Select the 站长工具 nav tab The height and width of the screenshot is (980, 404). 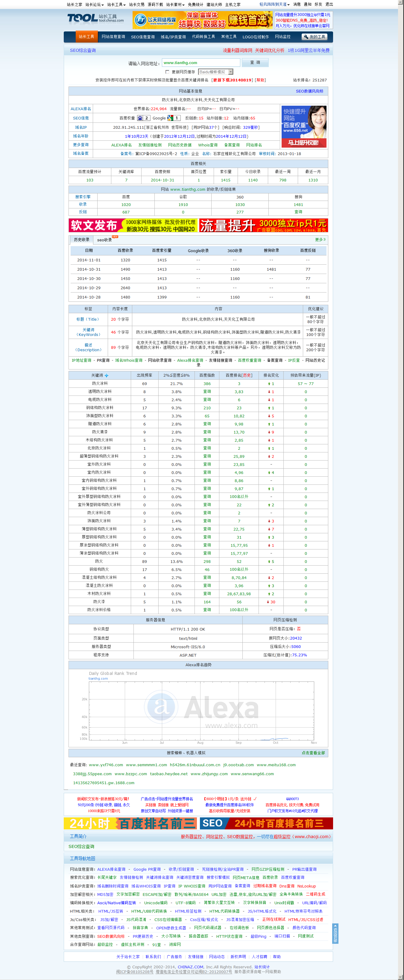pos(86,37)
